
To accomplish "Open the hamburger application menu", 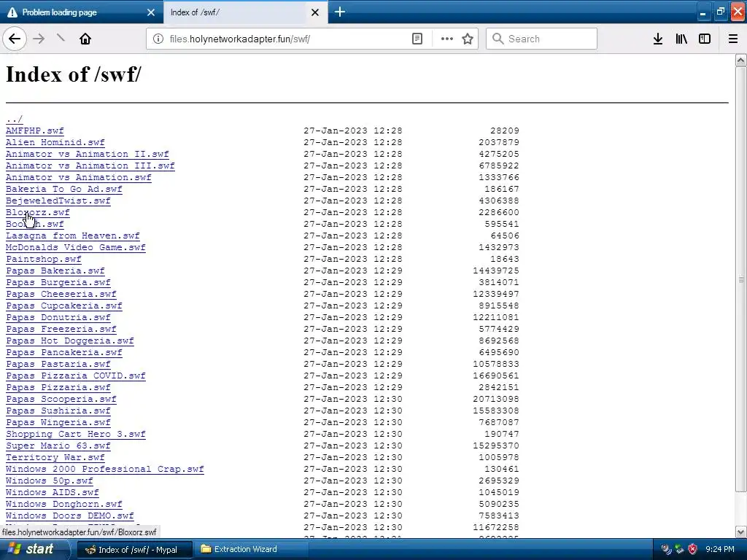I will (x=733, y=39).
